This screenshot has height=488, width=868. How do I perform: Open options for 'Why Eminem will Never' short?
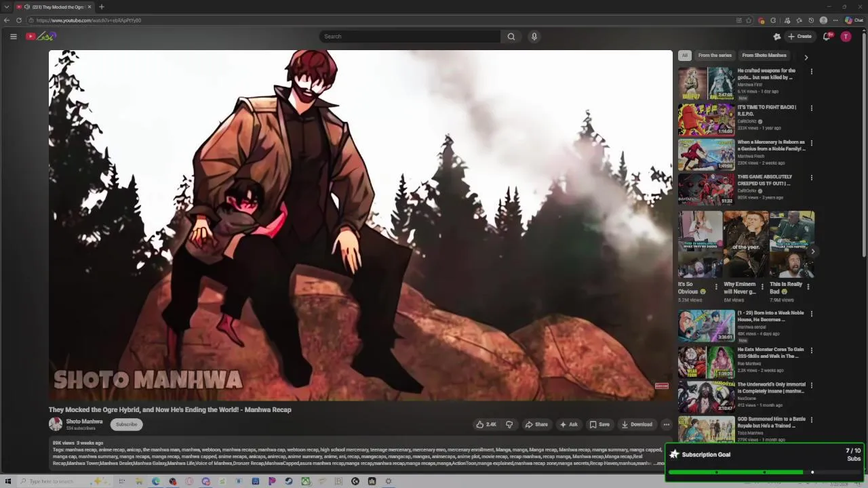click(x=762, y=287)
